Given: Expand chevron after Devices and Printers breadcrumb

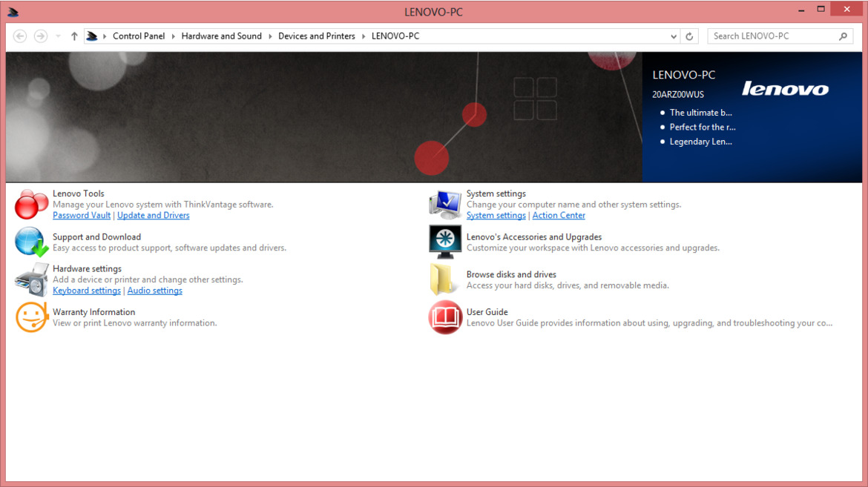Looking at the screenshot, I should pos(364,36).
